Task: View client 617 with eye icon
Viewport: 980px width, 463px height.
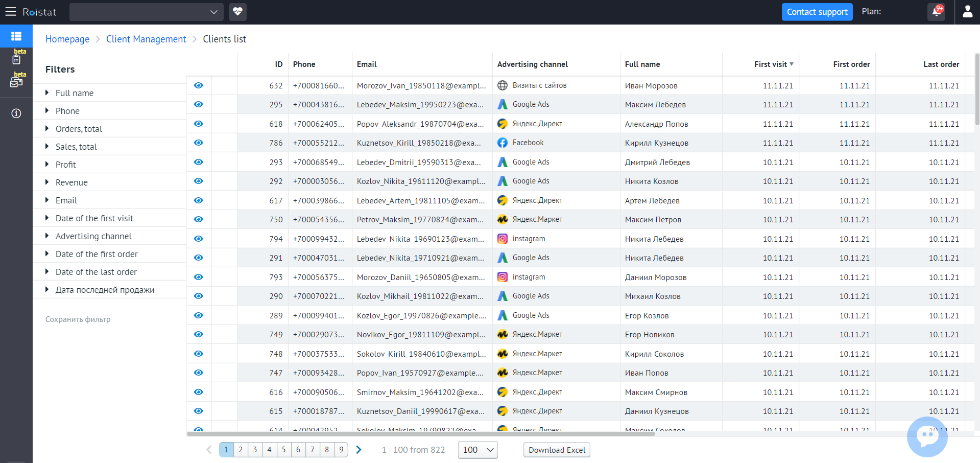Action: point(199,200)
